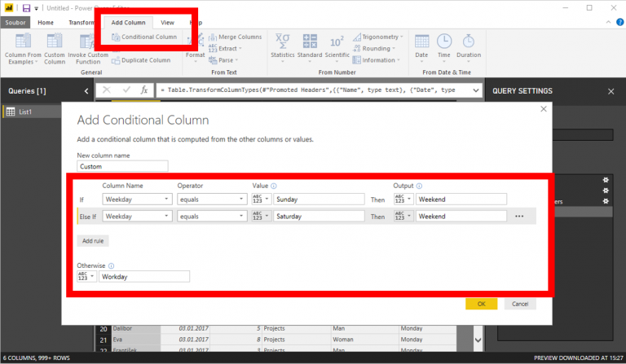Click the Saturday value field
This screenshot has height=364, width=626.
319,216
